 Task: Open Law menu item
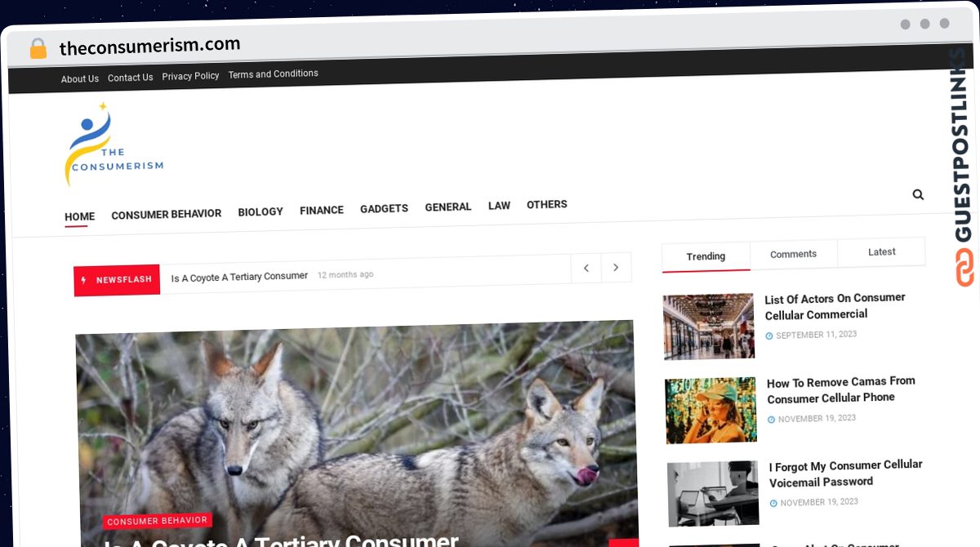click(499, 206)
